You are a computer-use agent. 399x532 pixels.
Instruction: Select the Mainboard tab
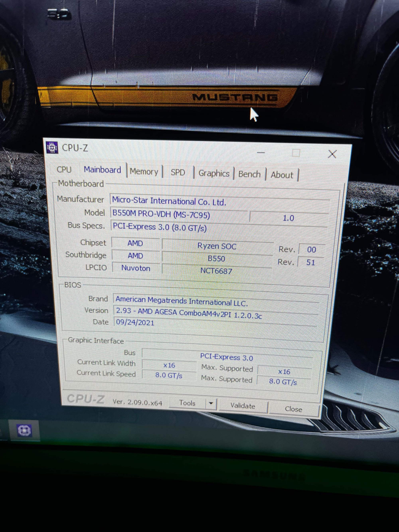tap(102, 170)
